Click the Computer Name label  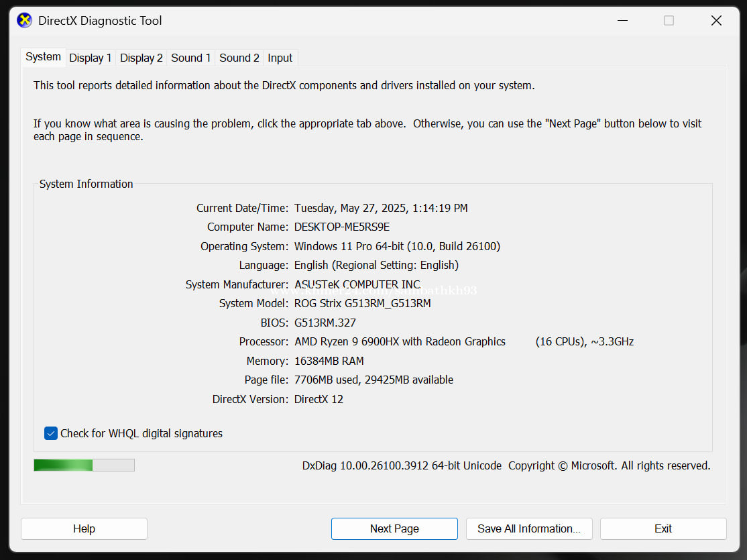pos(247,227)
